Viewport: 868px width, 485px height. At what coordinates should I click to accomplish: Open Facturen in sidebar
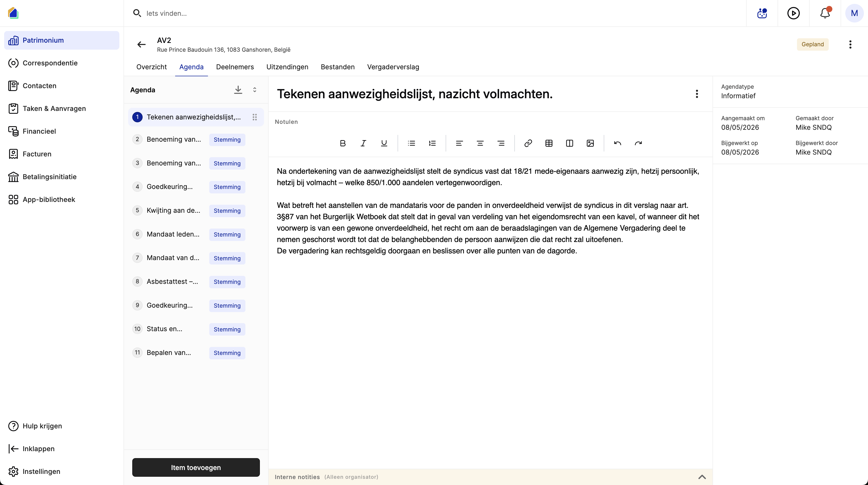(62, 154)
